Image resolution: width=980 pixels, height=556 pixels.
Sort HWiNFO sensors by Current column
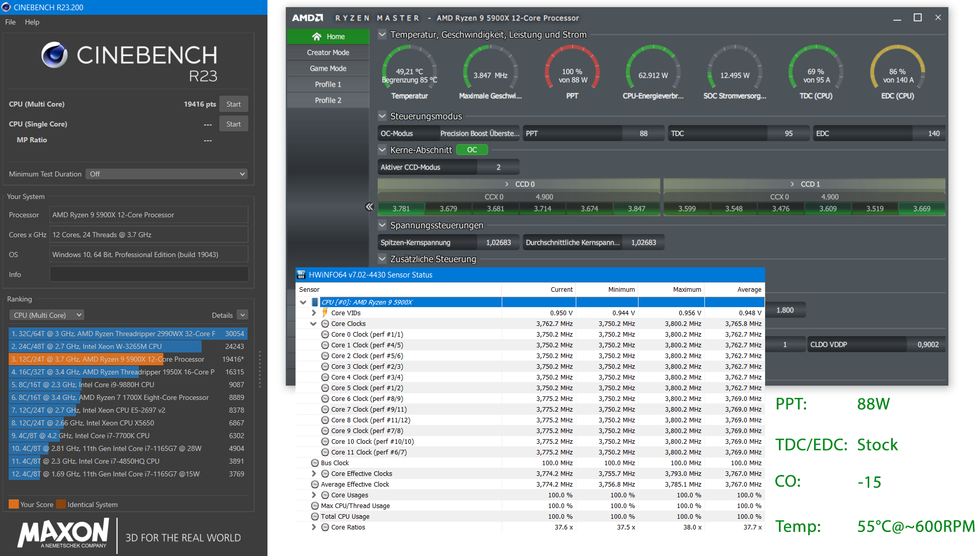538,289
